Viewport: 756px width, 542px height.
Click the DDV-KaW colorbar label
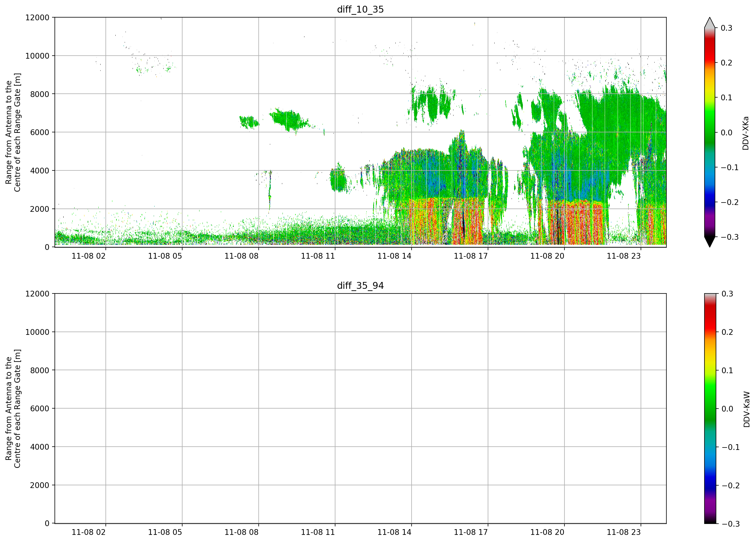(747, 409)
